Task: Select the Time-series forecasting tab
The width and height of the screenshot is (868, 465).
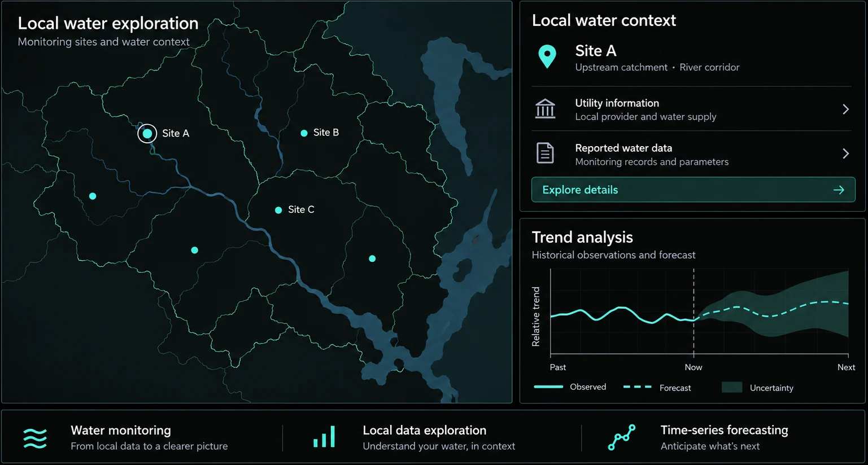Action: click(723, 437)
